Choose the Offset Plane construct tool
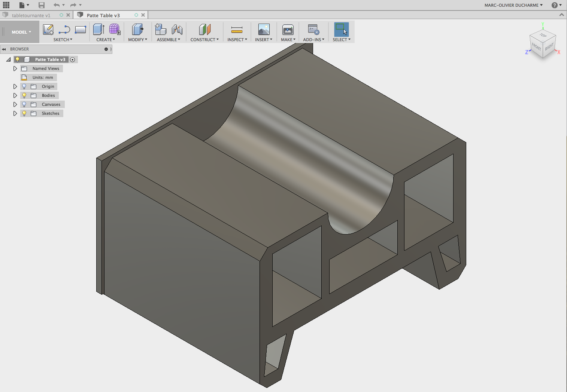This screenshot has height=392, width=567. point(205,30)
